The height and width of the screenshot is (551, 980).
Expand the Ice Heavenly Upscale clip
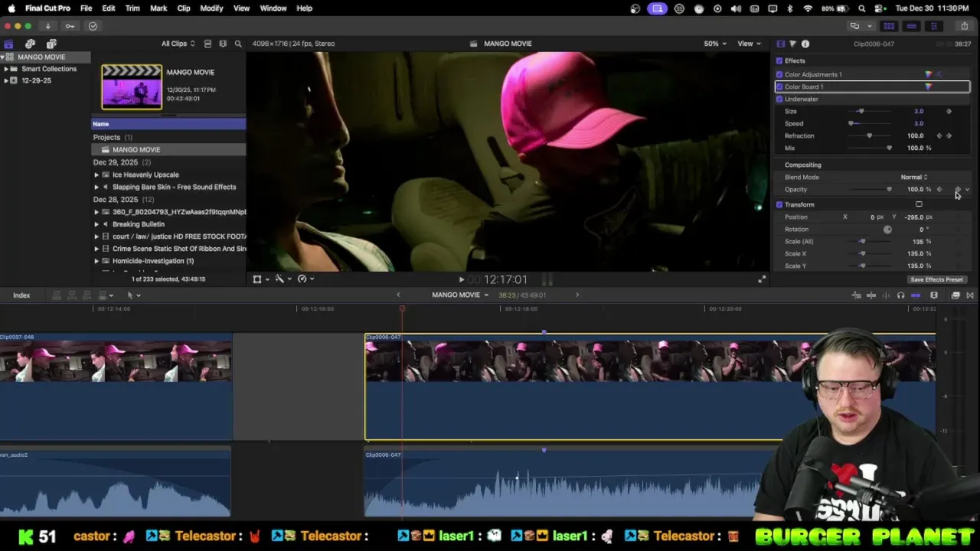(x=96, y=174)
